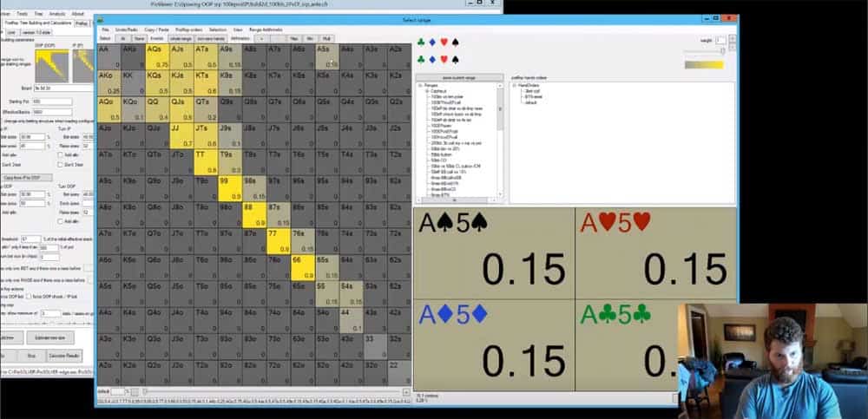The image size is (868, 419).
Task: Select the top-row spade suit icon
Action: [x=455, y=42]
